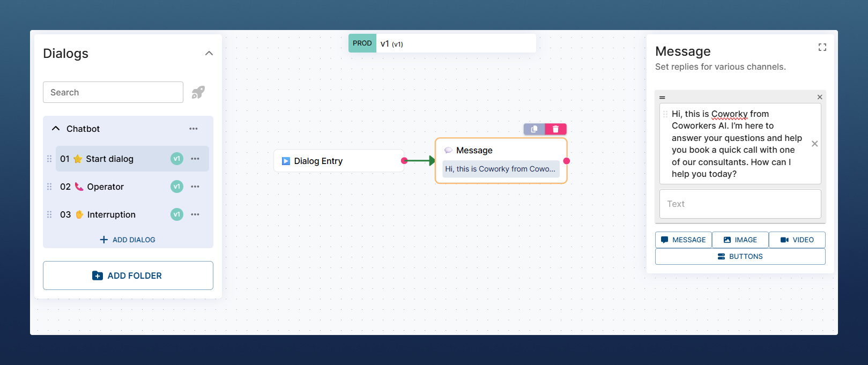
Task: Add a BUTTONS reply type
Action: point(740,256)
